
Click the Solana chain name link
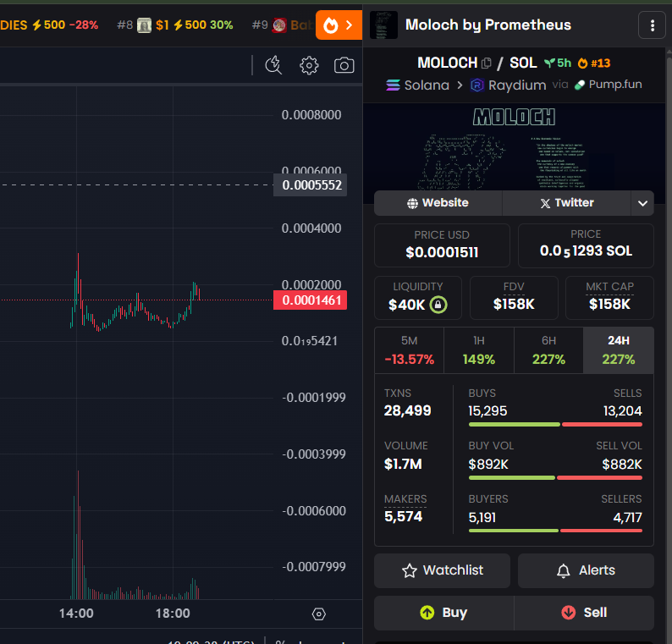(x=427, y=85)
